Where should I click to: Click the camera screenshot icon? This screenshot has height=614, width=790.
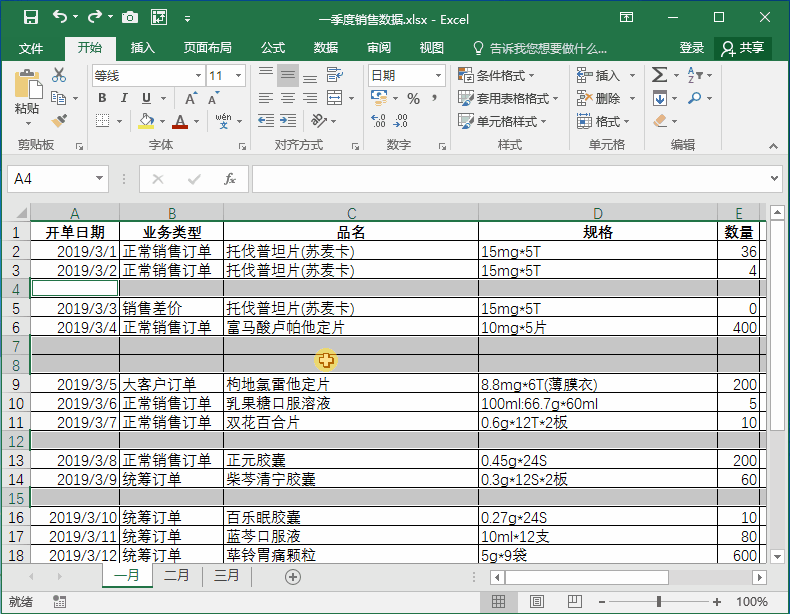(130, 18)
